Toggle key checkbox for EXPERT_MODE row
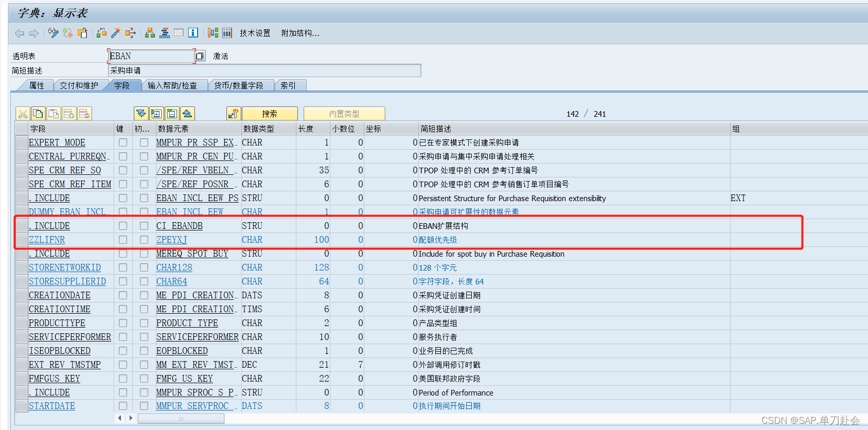The width and height of the screenshot is (868, 430). (123, 142)
